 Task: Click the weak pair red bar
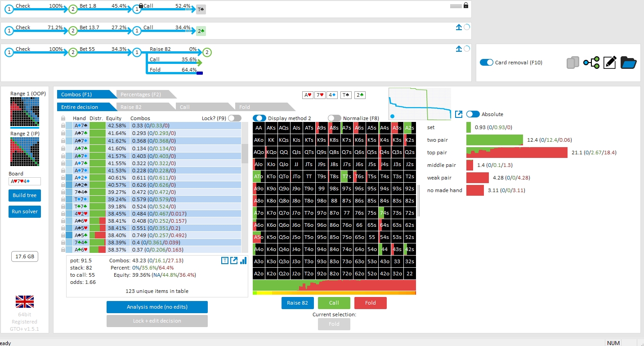tap(478, 178)
